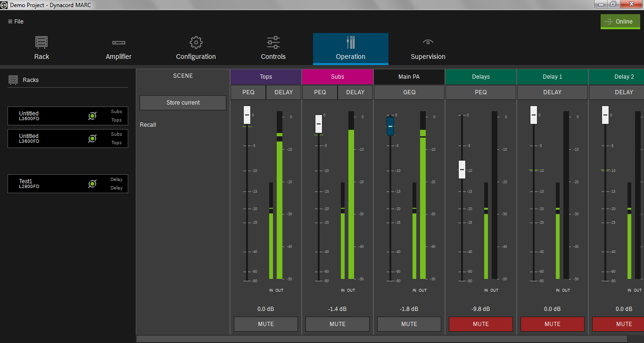Open DELAY for the Delay 1 group

point(553,92)
